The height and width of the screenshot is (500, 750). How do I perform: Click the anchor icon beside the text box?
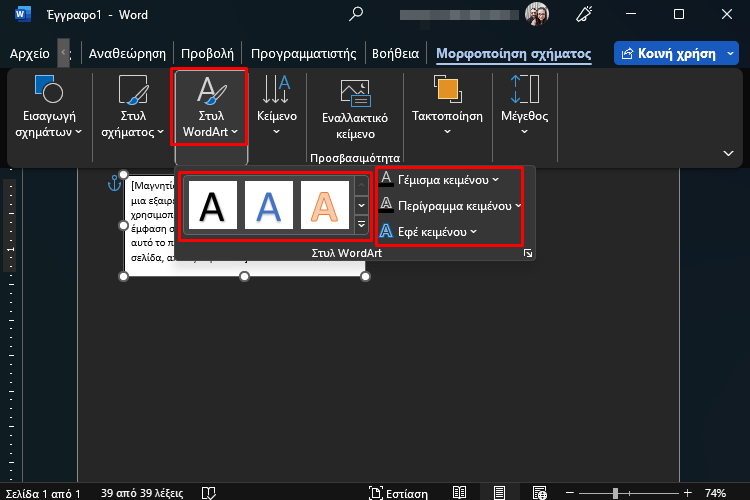tap(114, 183)
